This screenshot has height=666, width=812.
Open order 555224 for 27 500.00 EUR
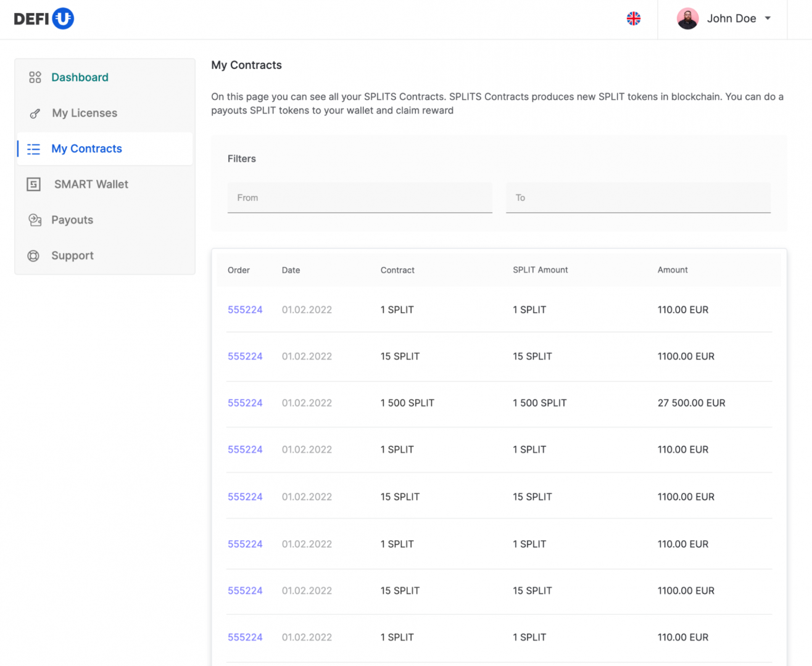point(245,403)
